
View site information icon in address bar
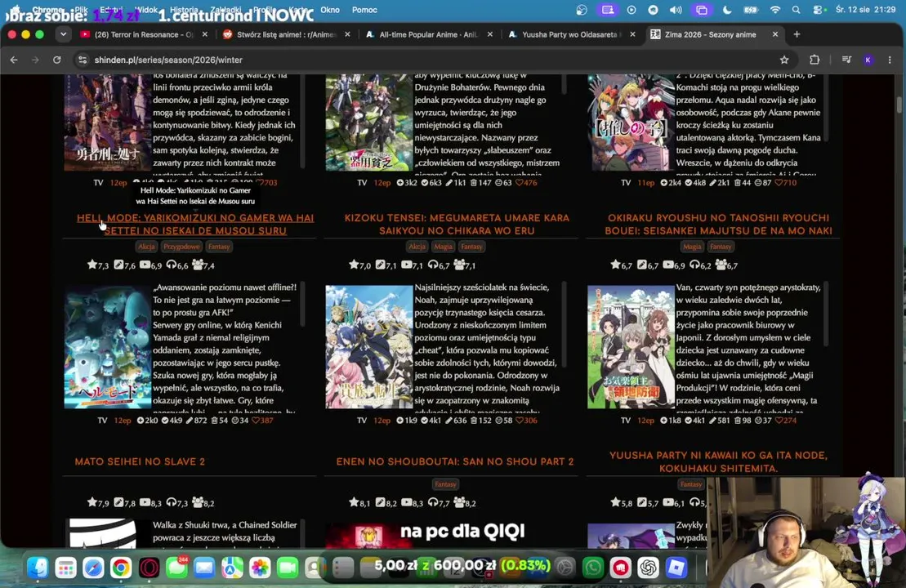[83, 60]
